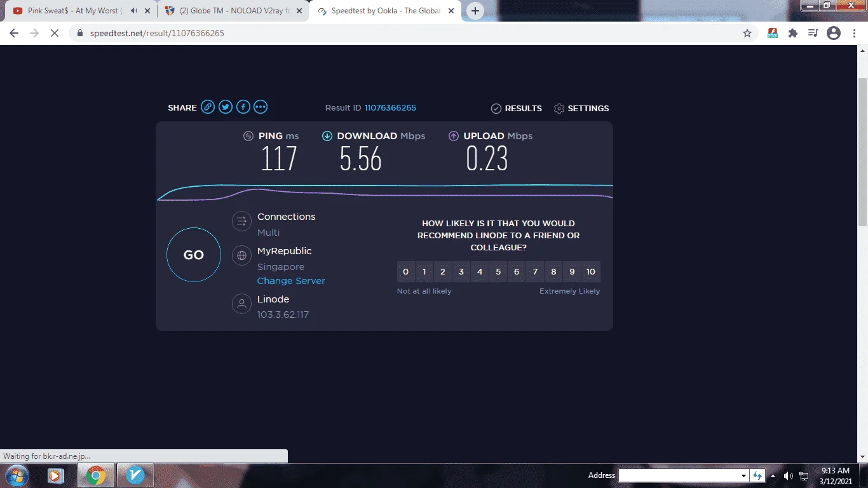Open media player taskbar icon
Image resolution: width=868 pixels, height=488 pixels.
[x=55, y=475]
